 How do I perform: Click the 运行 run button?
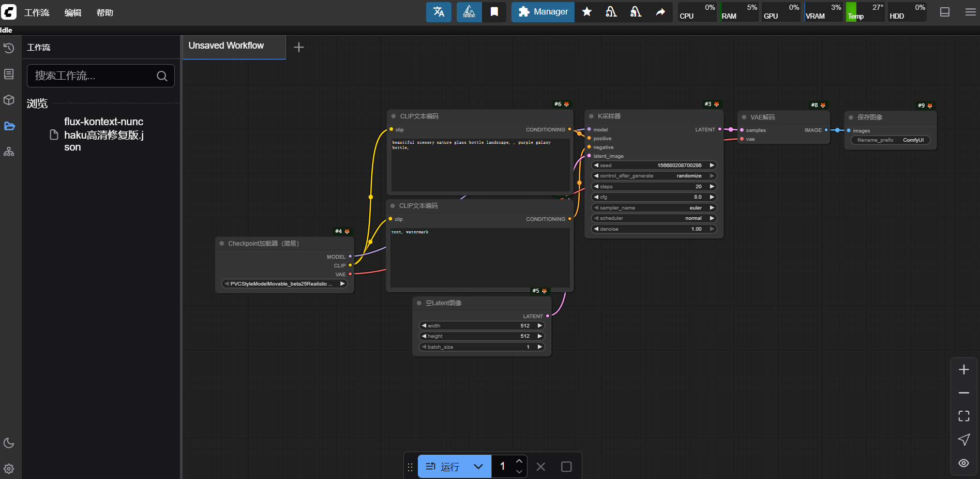pos(443,467)
